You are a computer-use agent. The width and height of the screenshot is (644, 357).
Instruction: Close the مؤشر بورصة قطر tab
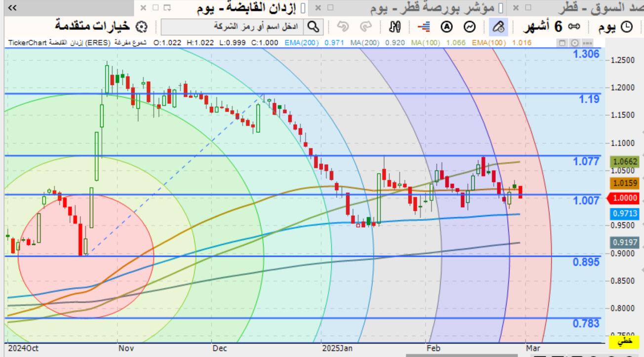(x=318, y=8)
